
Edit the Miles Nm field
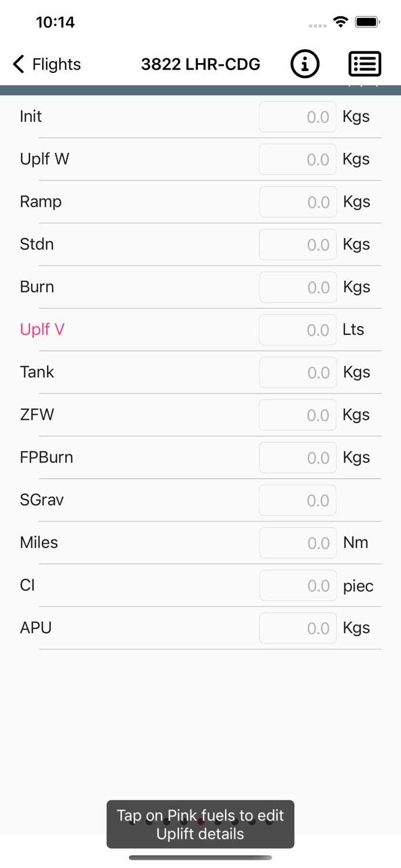(x=298, y=543)
